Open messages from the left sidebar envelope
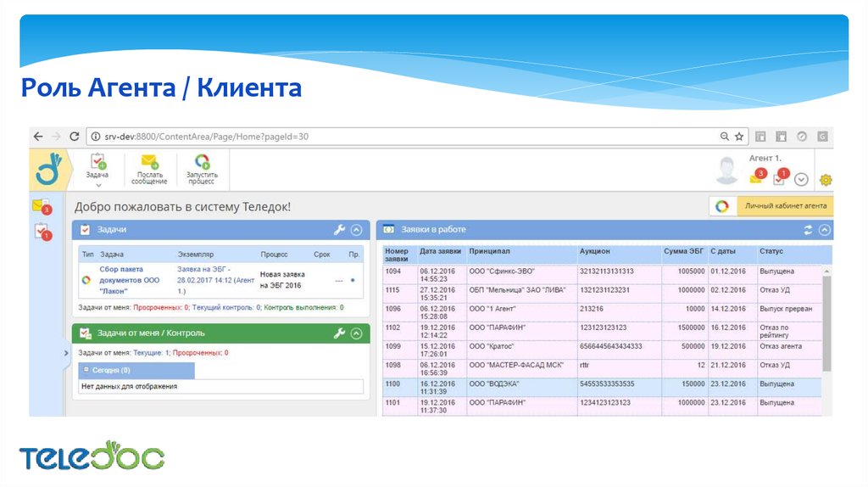The image size is (868, 487). point(40,206)
